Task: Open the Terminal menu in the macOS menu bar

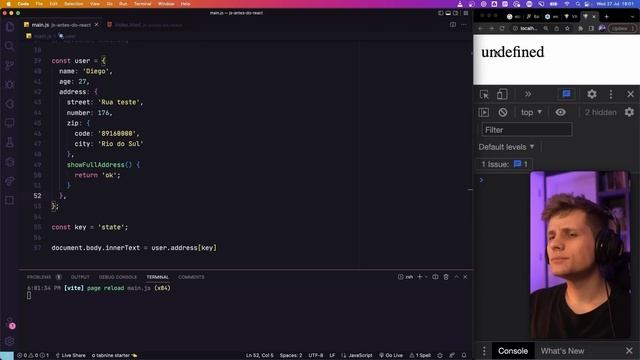Action: pyautogui.click(x=142, y=4)
